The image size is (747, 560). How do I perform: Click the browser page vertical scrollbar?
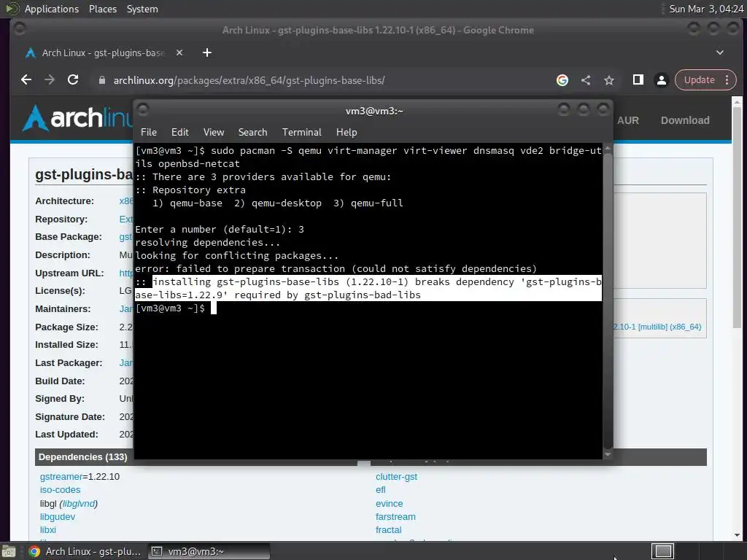pos(737,217)
